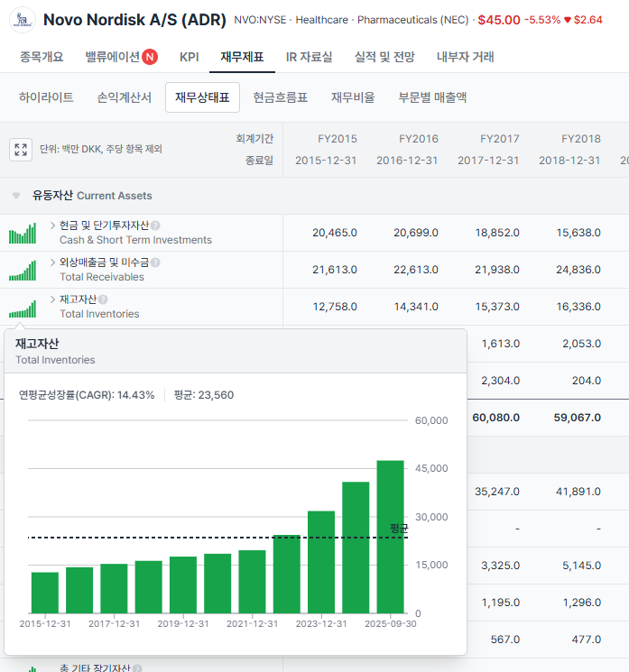Image resolution: width=629 pixels, height=672 pixels.
Task: Collapse the 유동자산 Current Assets section
Action: click(16, 196)
